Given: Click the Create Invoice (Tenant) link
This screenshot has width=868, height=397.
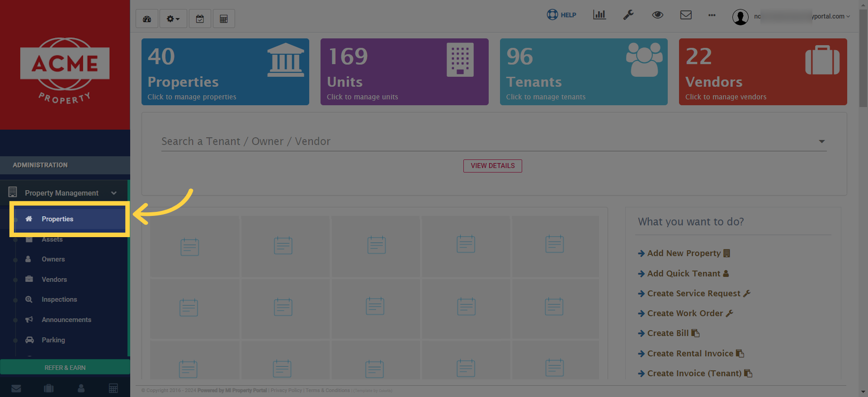Looking at the screenshot, I should 695,374.
